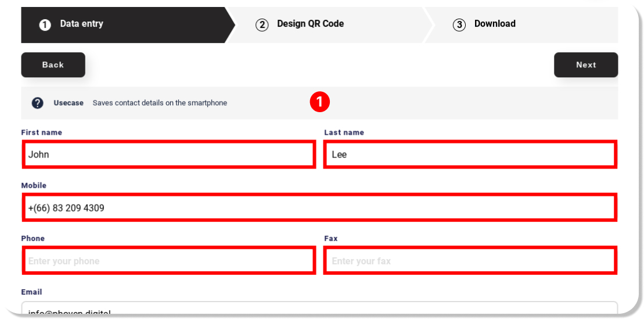Click the red number 1 annotation badge
The image size is (644, 319).
pos(320,102)
